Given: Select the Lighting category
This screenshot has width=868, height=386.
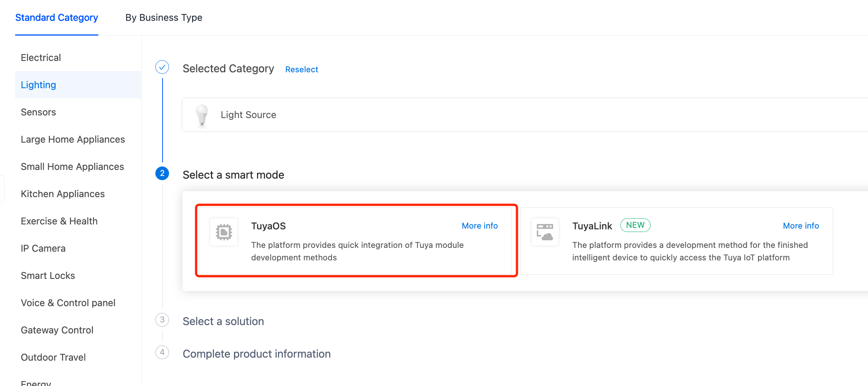Looking at the screenshot, I should pos(78,85).
